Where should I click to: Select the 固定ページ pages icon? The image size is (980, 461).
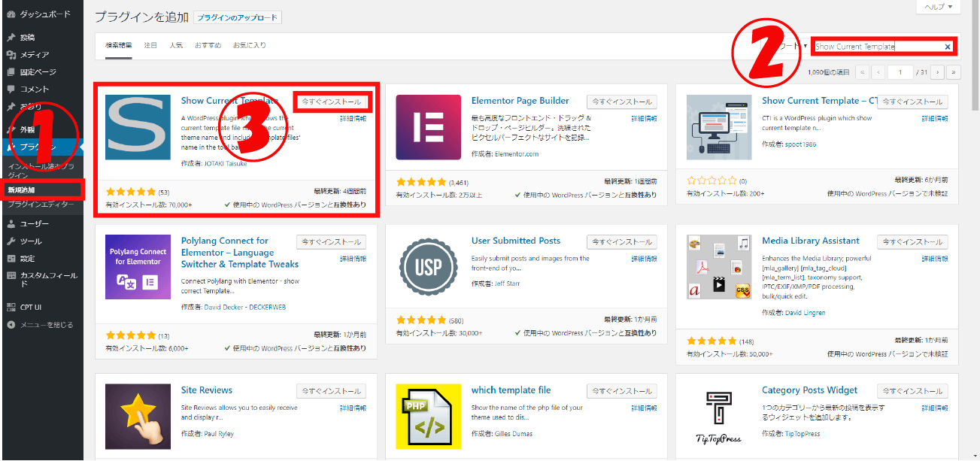point(11,72)
